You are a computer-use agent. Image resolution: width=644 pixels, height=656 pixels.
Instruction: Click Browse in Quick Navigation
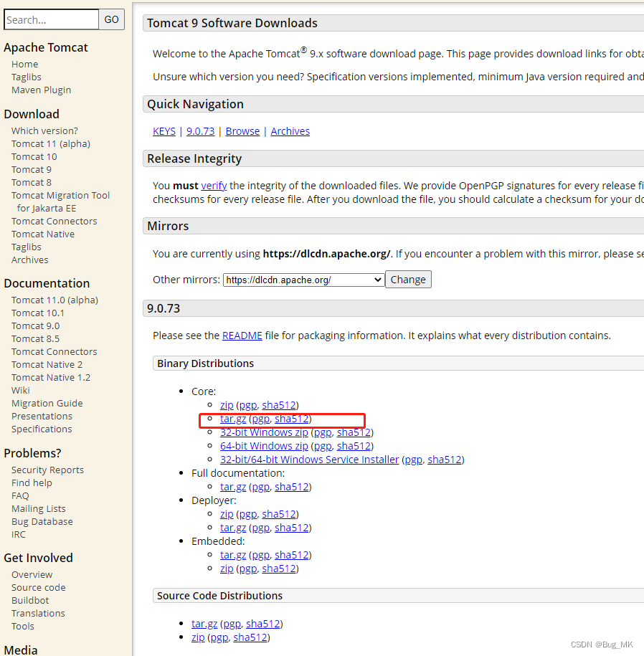tap(242, 131)
